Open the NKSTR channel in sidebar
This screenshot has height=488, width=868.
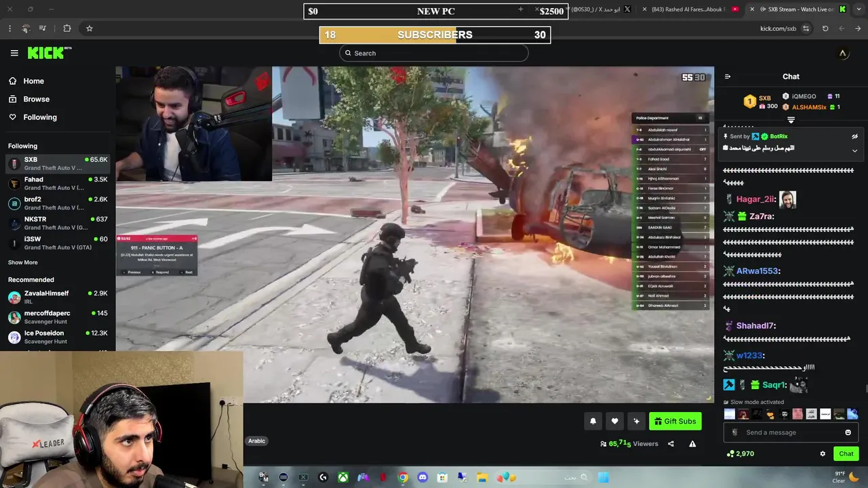[58, 223]
